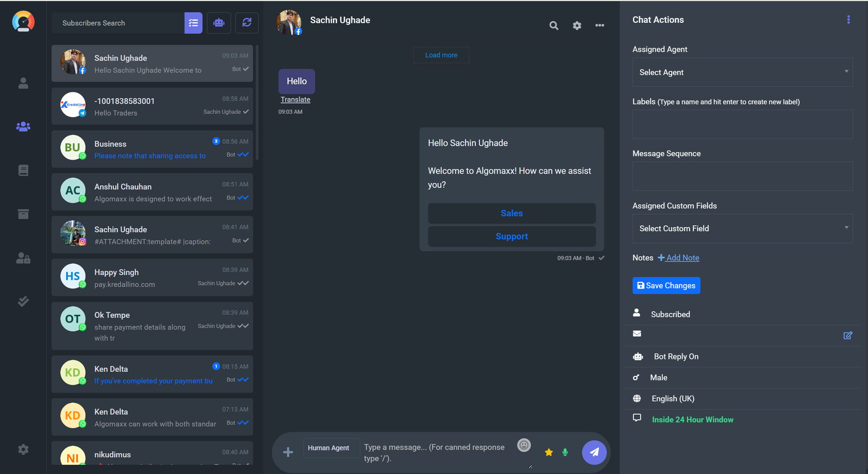Open chat settings gear icon
The image size is (868, 474).
coord(577,26)
